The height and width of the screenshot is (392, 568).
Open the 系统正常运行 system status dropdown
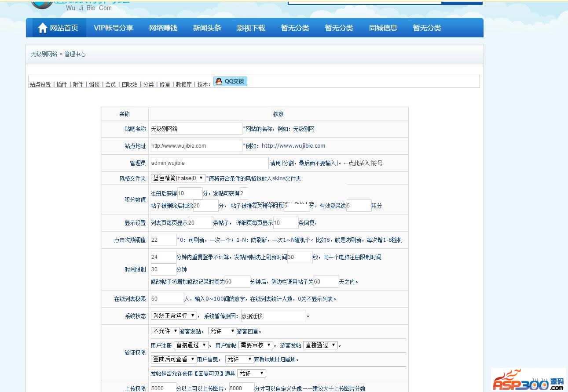tap(174, 316)
